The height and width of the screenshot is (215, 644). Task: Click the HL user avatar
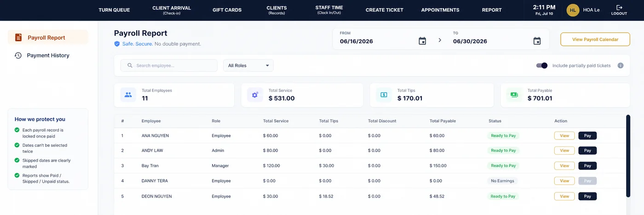coord(573,10)
